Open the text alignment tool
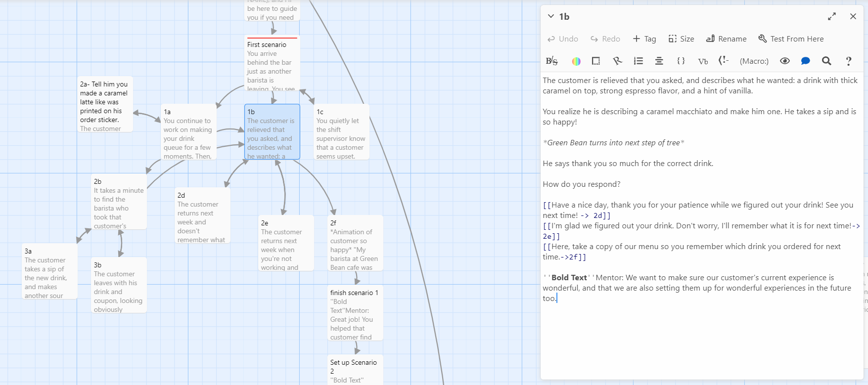This screenshot has height=385, width=868. tap(659, 61)
